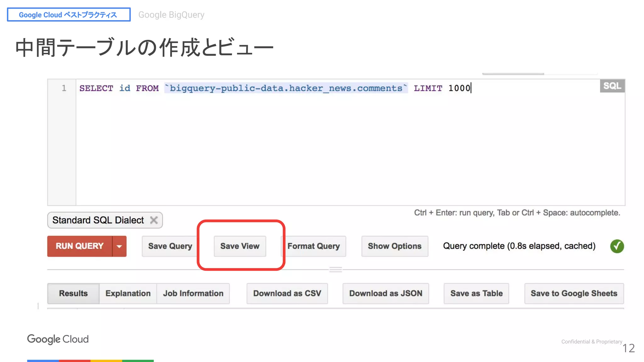Click the Google Cloud ベストプラクティス label

pyautogui.click(x=69, y=15)
